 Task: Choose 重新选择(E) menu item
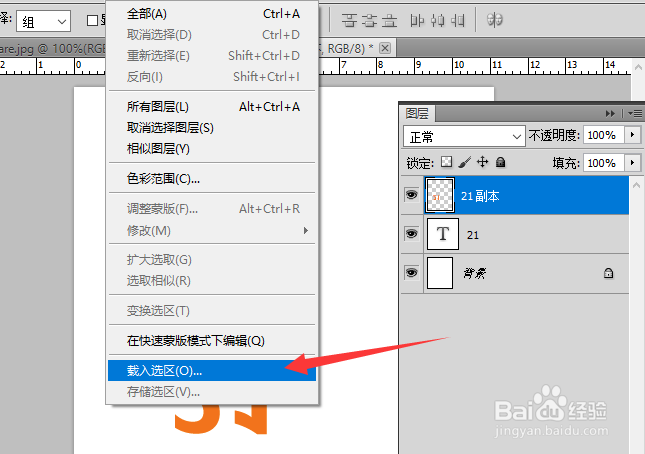point(212,56)
